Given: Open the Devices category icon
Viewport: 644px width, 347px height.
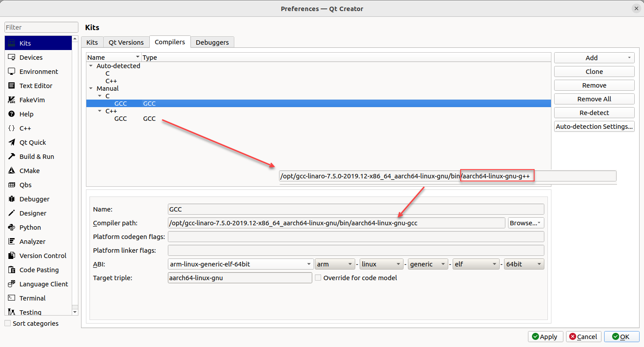Looking at the screenshot, I should [12, 58].
